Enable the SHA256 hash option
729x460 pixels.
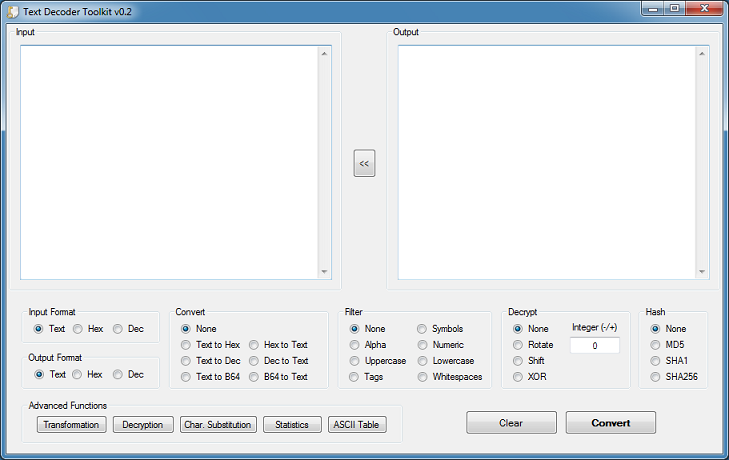tap(656, 377)
